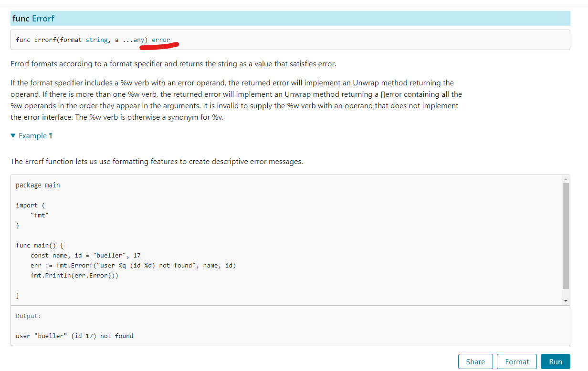
Task: Collapse the Example disclosure triangle
Action: point(13,136)
